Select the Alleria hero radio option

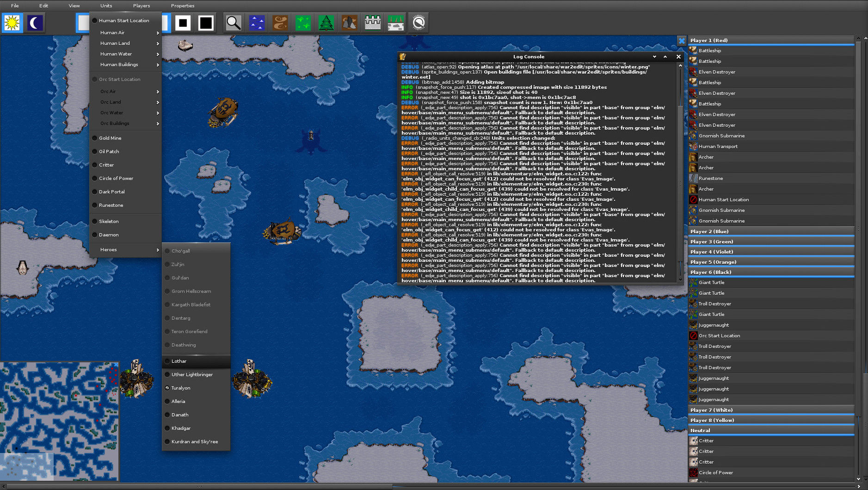pos(178,402)
